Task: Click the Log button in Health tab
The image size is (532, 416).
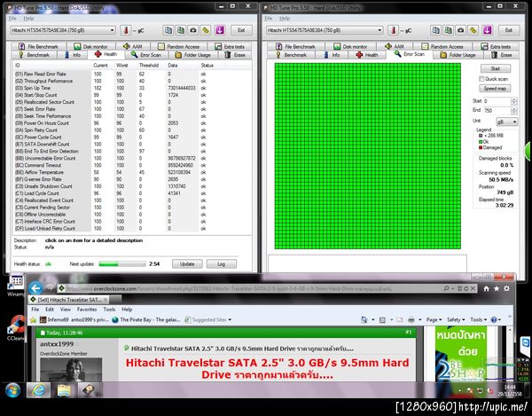Action: [x=221, y=264]
